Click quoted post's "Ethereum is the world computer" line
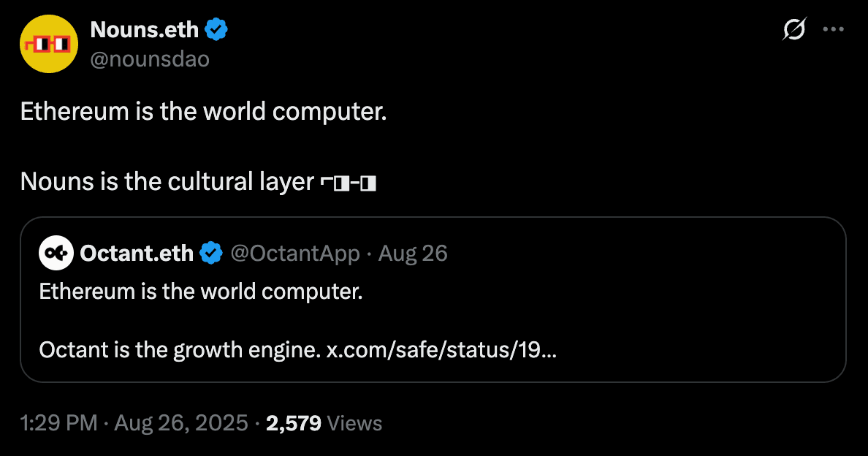Screen dimensions: 868x456 tap(201, 292)
